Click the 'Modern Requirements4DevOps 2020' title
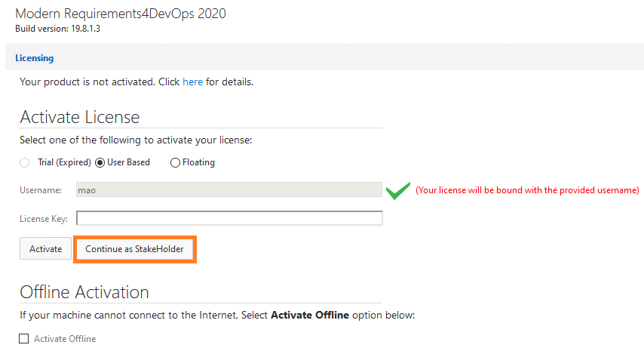The width and height of the screenshot is (644, 351). click(121, 14)
